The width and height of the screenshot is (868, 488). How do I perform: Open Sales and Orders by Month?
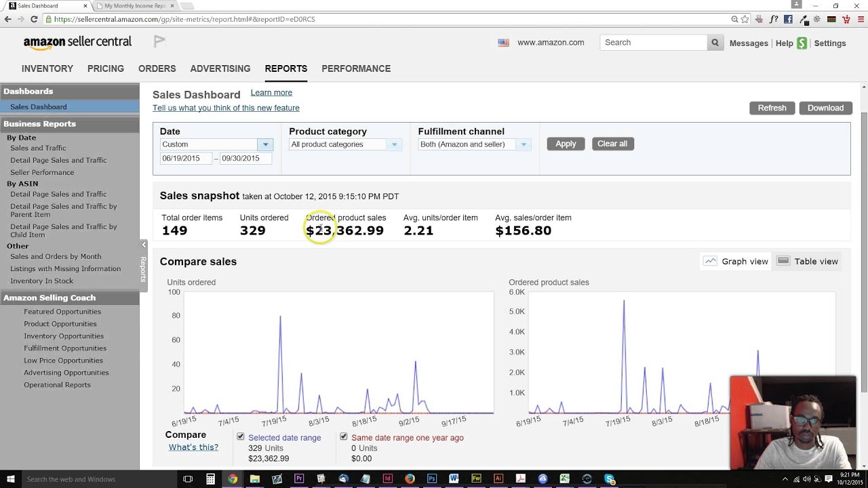pyautogui.click(x=56, y=256)
